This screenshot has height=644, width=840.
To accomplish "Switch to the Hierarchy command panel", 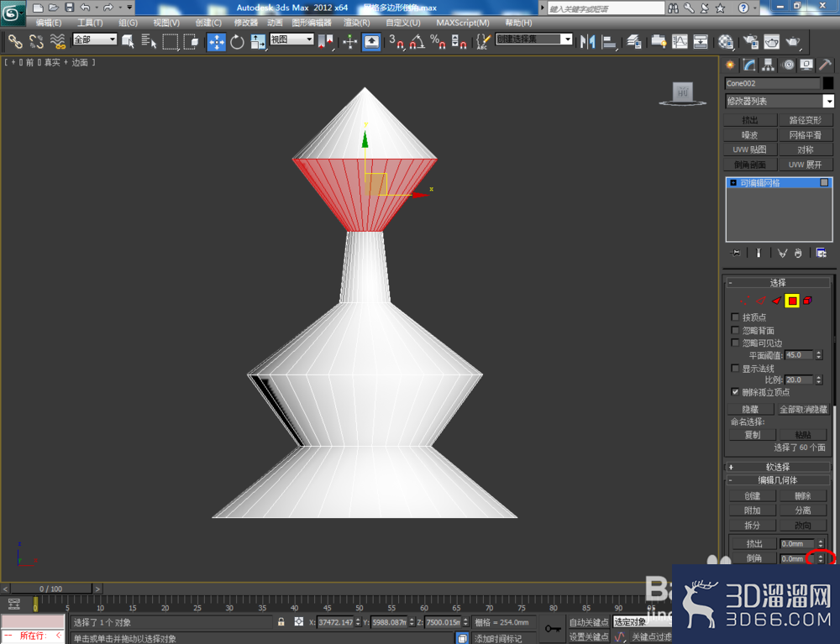I will tap(769, 65).
